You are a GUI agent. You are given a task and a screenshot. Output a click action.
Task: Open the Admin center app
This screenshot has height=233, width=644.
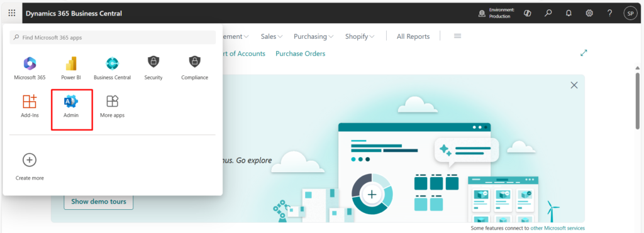pyautogui.click(x=71, y=106)
